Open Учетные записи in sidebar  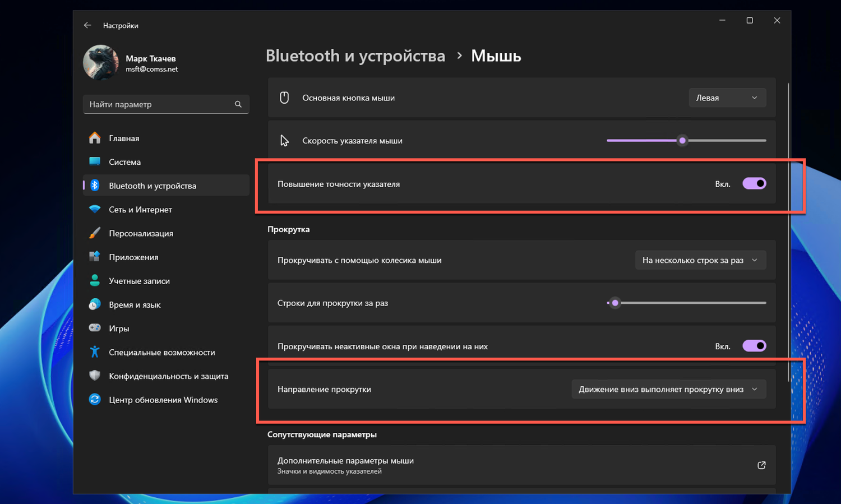click(x=166, y=281)
